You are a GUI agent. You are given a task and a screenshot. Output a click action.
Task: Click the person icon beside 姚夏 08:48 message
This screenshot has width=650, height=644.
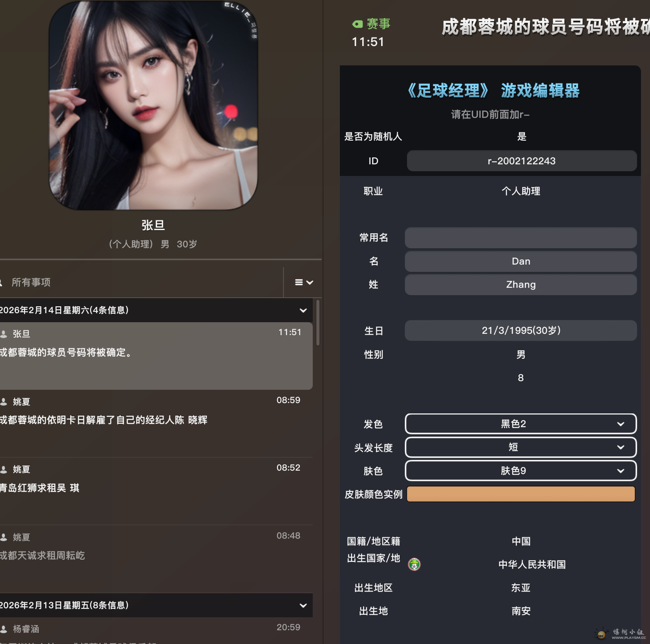(x=4, y=537)
